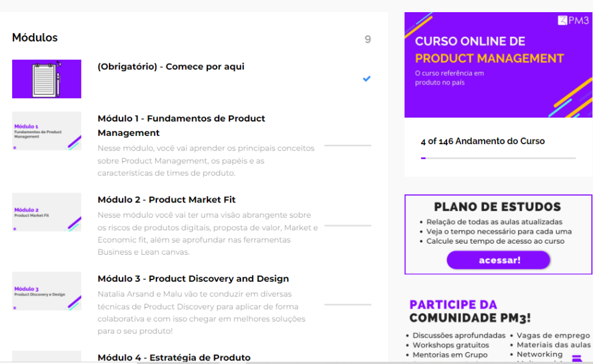Open '(Obrigatório) - Comece por aqui' module title
593x364 pixels.
click(171, 67)
